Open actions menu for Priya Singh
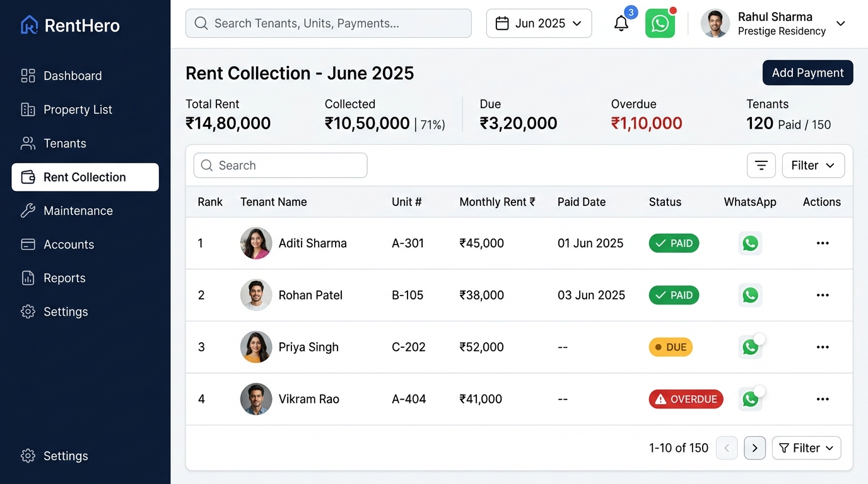This screenshot has height=484, width=868. tap(823, 347)
